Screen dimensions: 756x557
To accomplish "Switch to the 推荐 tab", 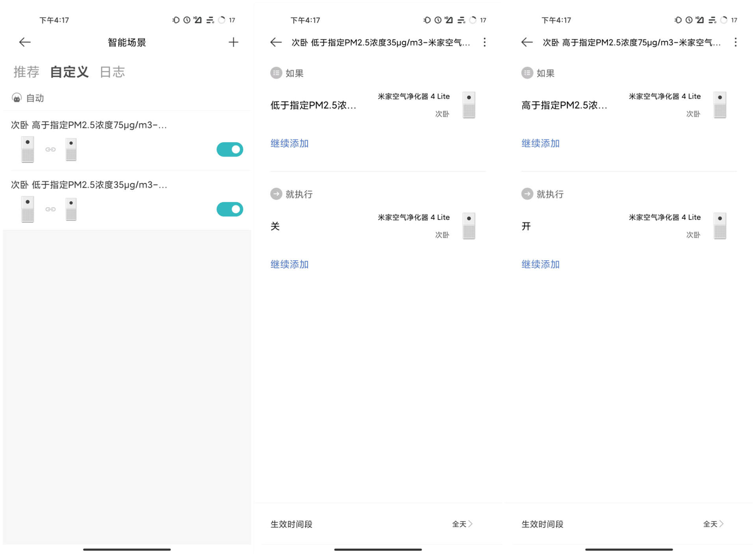I will (x=26, y=72).
